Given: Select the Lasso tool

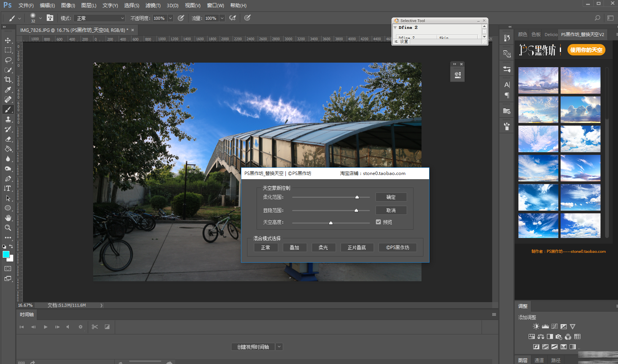Looking at the screenshot, I should 8,60.
